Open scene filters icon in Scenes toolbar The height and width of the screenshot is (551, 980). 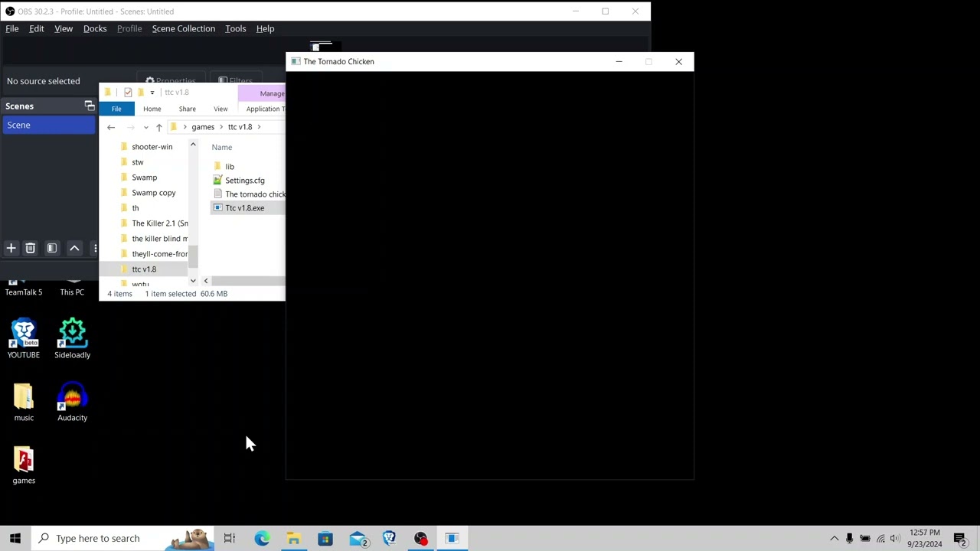click(52, 248)
